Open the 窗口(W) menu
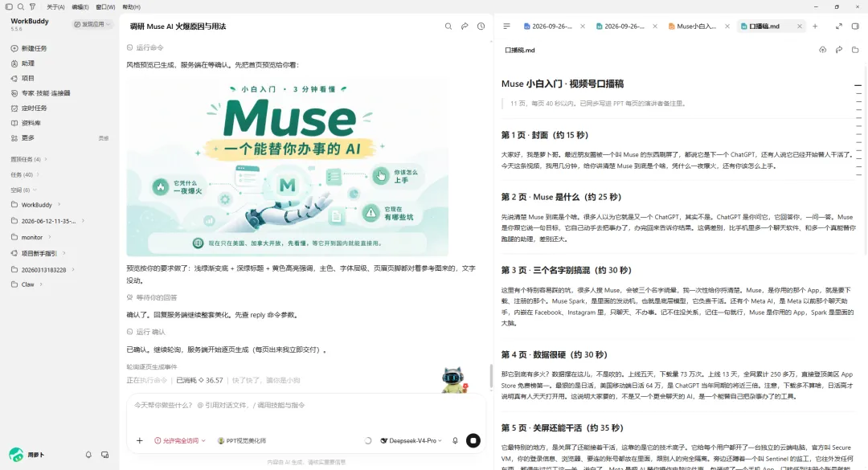The height and width of the screenshot is (470, 868). pyautogui.click(x=105, y=6)
